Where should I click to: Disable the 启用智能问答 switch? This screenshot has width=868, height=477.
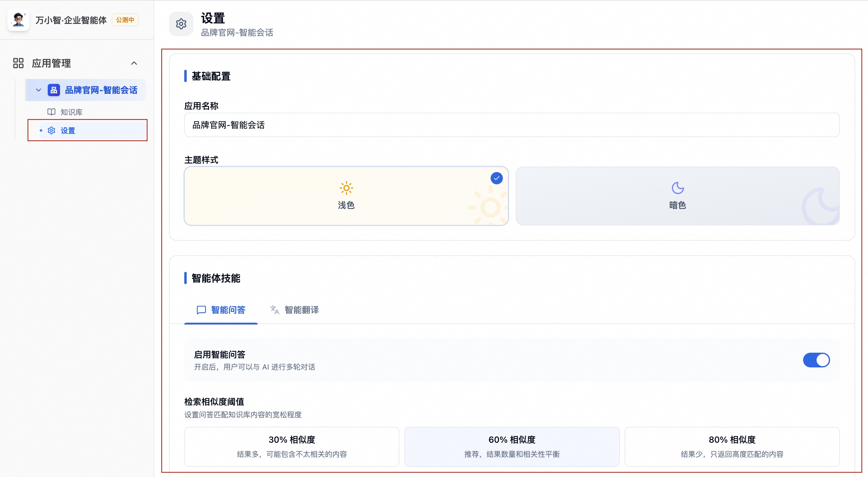tap(817, 360)
